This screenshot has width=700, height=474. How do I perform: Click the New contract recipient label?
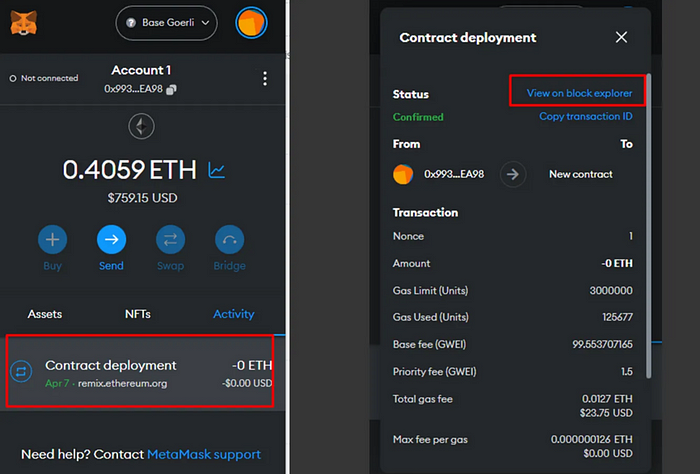coord(580,174)
